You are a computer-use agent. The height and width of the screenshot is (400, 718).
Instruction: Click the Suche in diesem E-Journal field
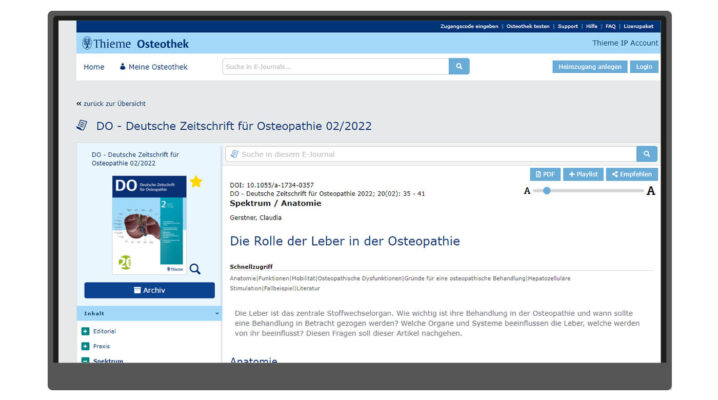[x=431, y=154]
